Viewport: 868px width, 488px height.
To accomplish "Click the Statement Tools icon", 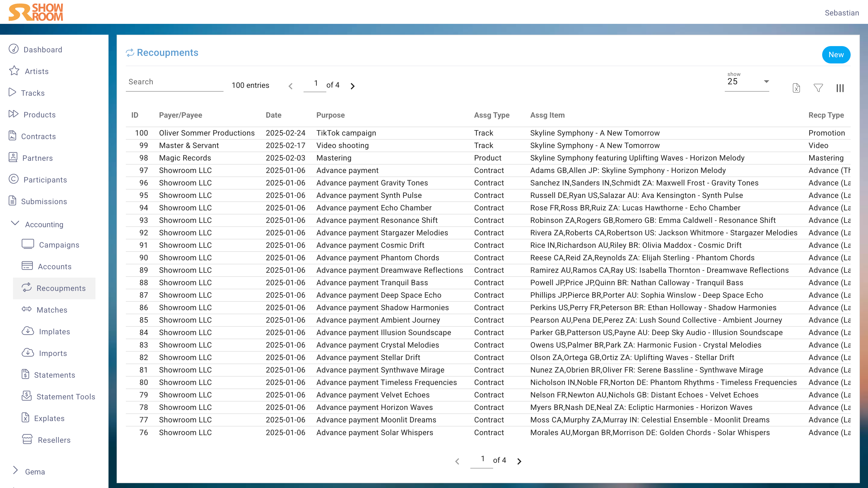I will point(26,396).
